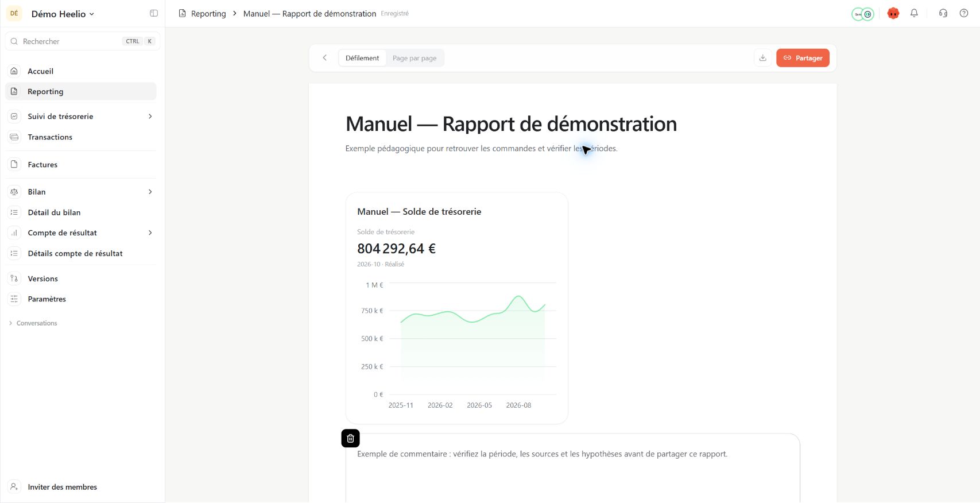
Task: Click the report breadcrumb document icon
Action: click(183, 13)
